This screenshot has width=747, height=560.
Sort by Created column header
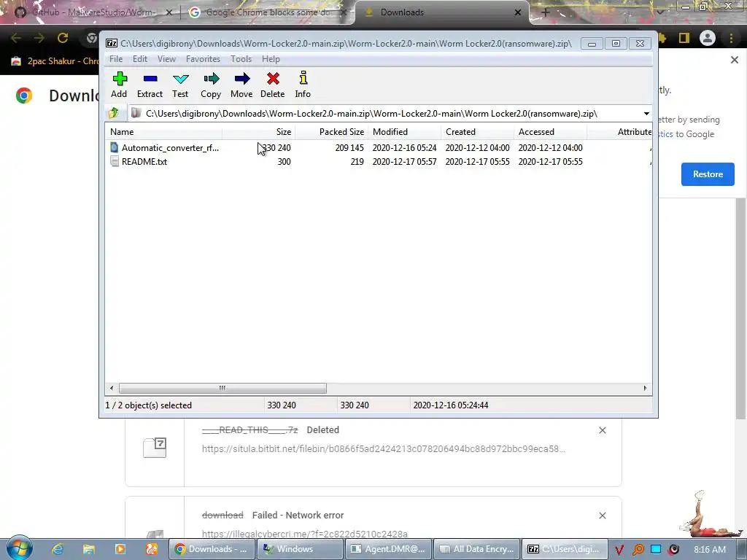[x=478, y=132]
